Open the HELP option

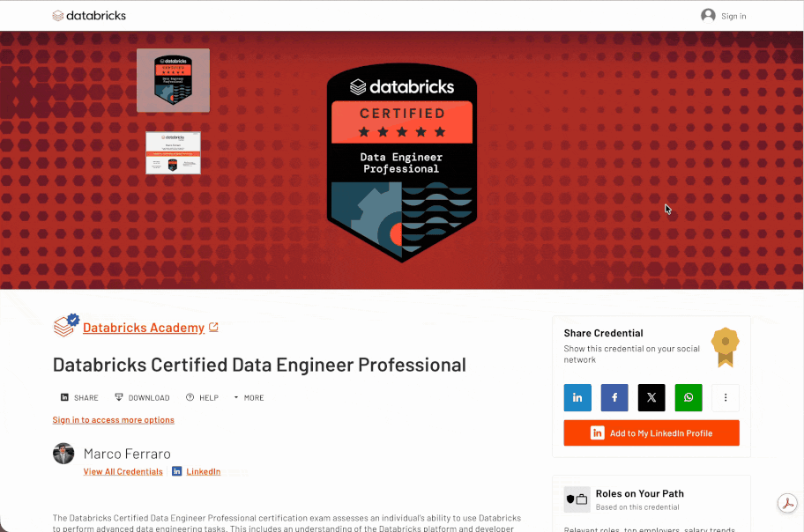[202, 398]
